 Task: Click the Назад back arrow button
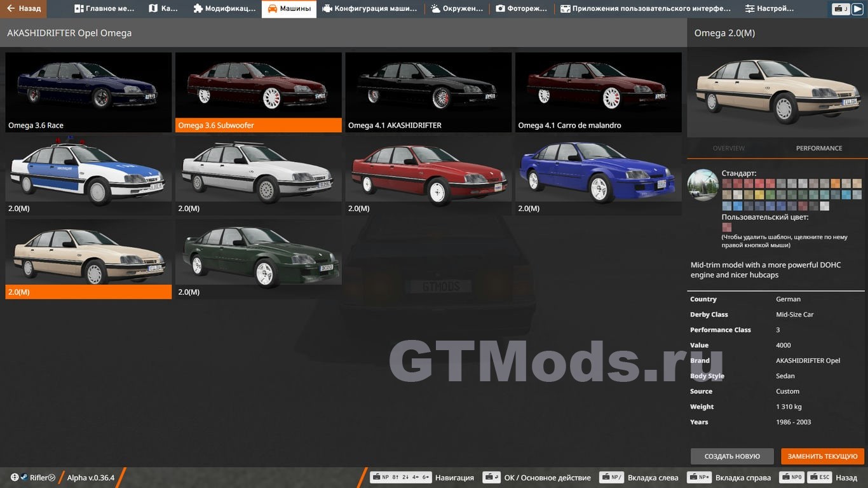pyautogui.click(x=23, y=9)
